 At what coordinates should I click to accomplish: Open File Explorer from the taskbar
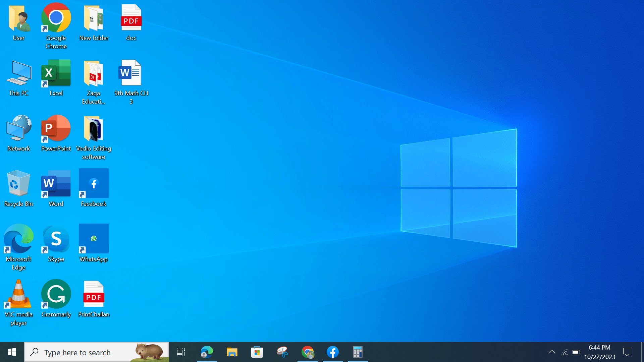(232, 352)
